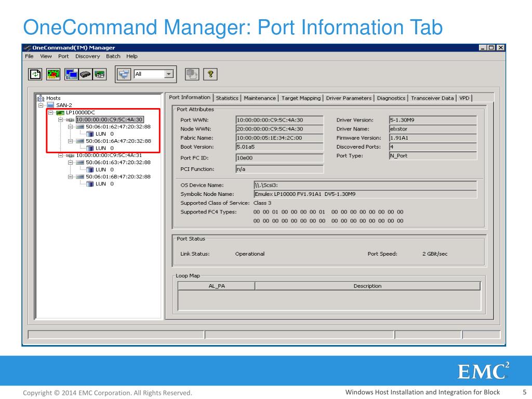Click the red-green adapter reset toolbar icon

point(53,74)
